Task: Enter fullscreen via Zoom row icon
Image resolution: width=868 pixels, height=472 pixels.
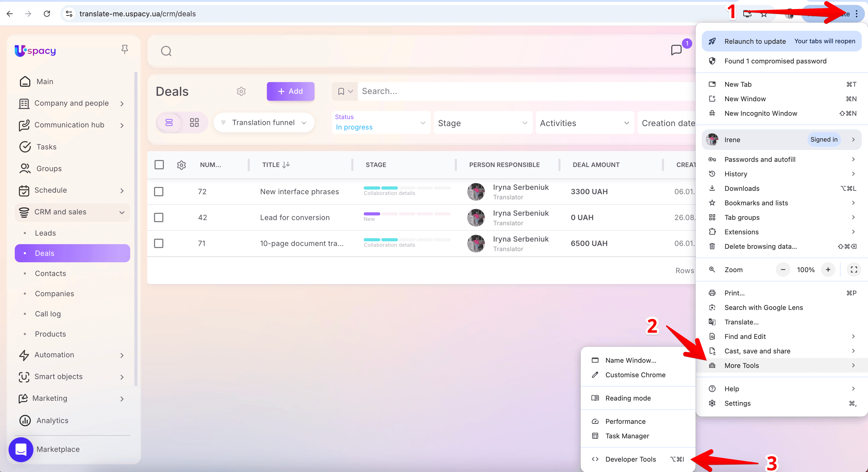Action: 854,270
